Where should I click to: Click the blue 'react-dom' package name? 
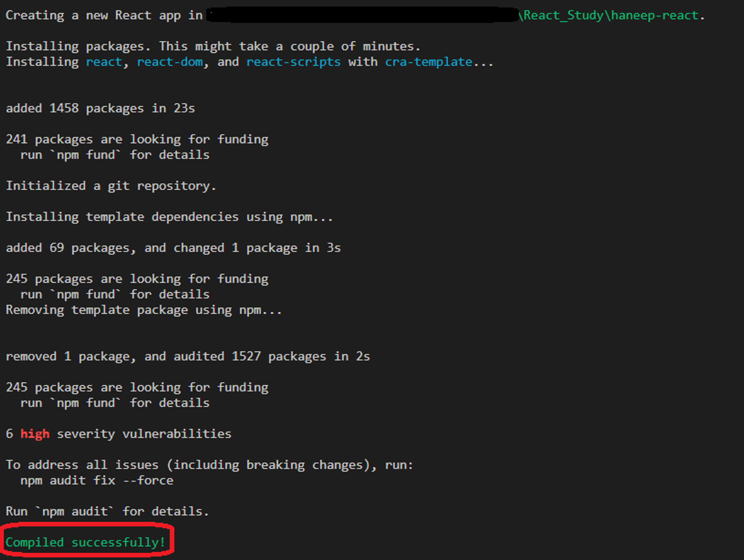point(170,62)
